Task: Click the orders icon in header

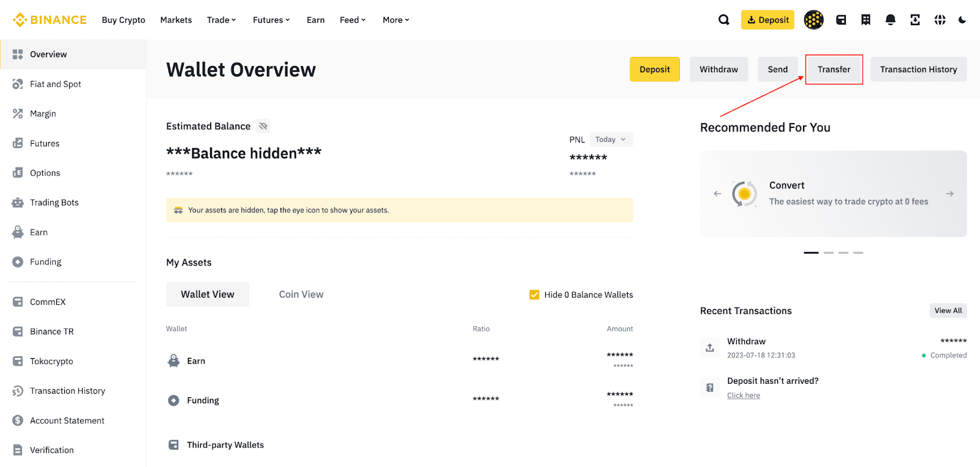Action: [x=865, y=20]
